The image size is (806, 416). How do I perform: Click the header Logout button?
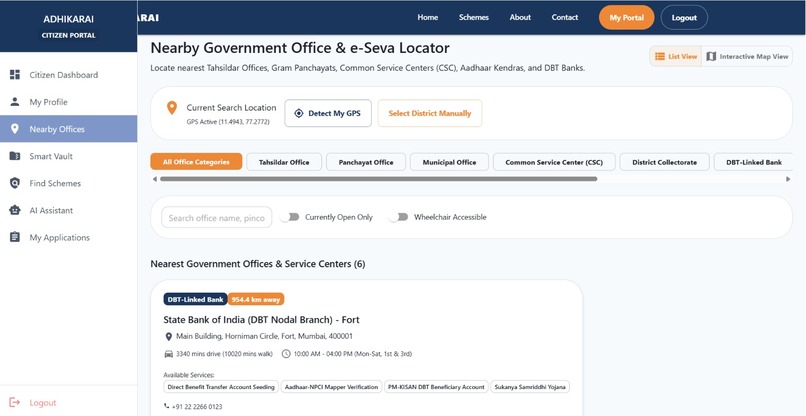pyautogui.click(x=684, y=17)
